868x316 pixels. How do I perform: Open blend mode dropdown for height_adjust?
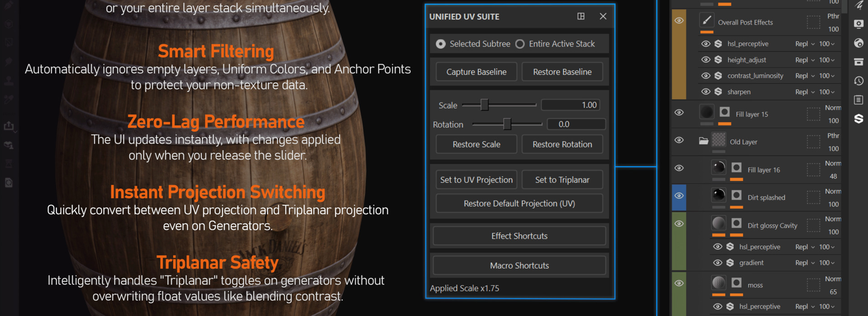(805, 60)
